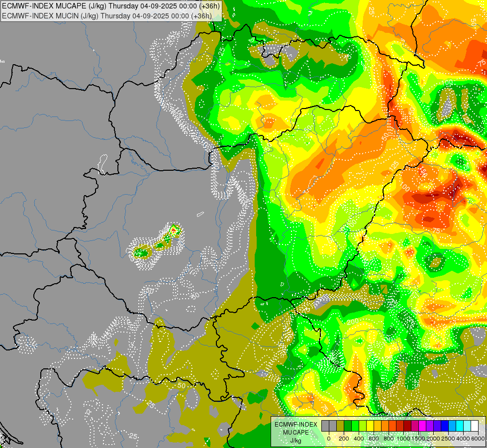The image size is (487, 448).
Task: Select the pure yellow legend swatch
Action: point(370,426)
